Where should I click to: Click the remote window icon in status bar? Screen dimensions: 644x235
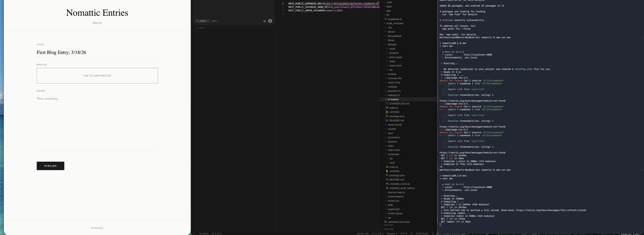point(194,233)
